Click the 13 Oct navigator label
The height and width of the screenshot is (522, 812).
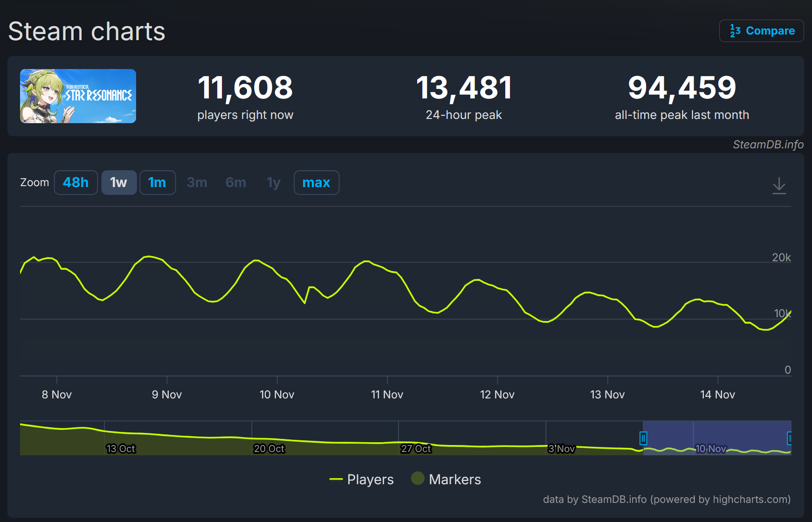pos(121,449)
